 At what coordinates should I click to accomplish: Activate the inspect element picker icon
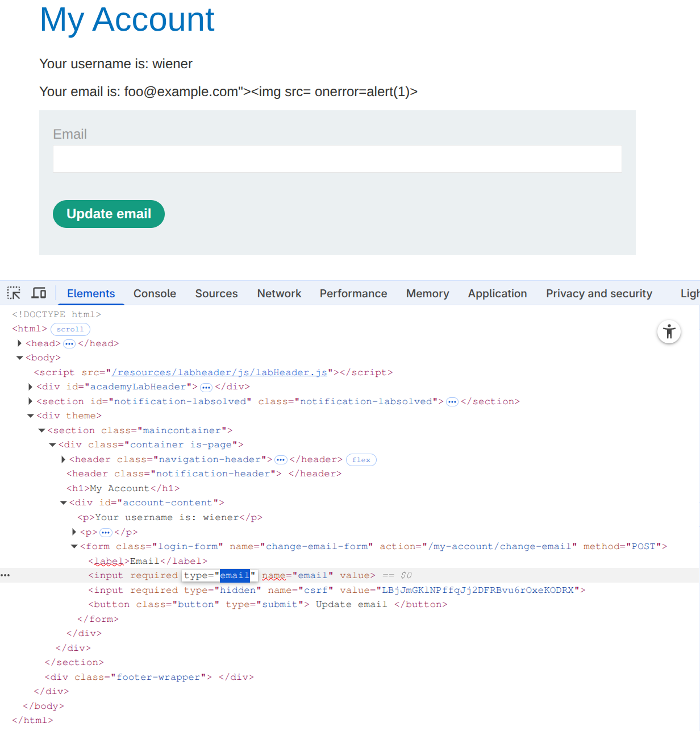(x=14, y=293)
